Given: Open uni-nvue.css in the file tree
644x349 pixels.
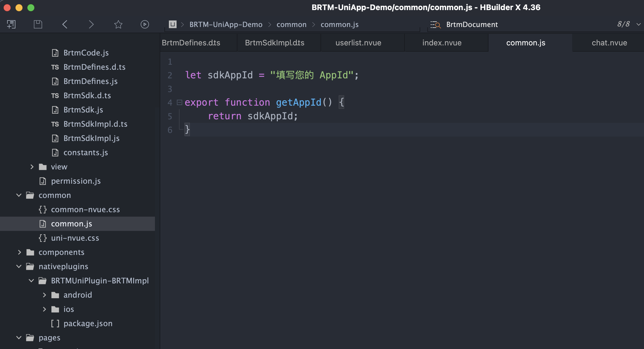Looking at the screenshot, I should pyautogui.click(x=75, y=238).
